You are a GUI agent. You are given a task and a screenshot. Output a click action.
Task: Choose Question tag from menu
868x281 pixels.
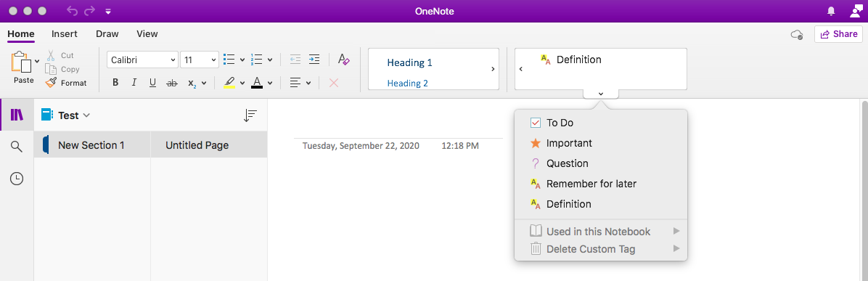pyautogui.click(x=601, y=163)
